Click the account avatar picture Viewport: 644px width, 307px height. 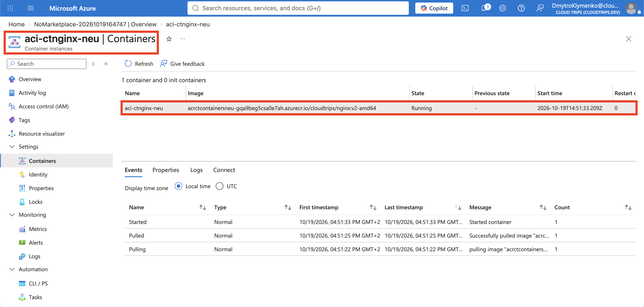coord(631,8)
